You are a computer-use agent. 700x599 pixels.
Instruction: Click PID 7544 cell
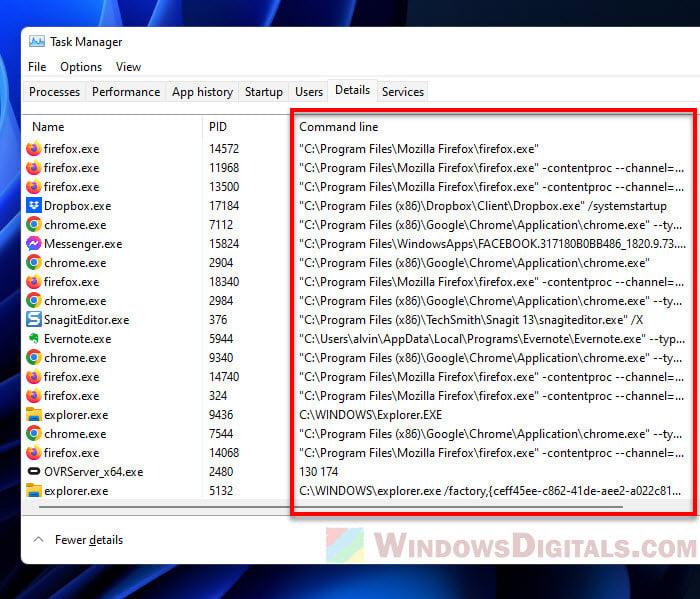click(x=221, y=433)
